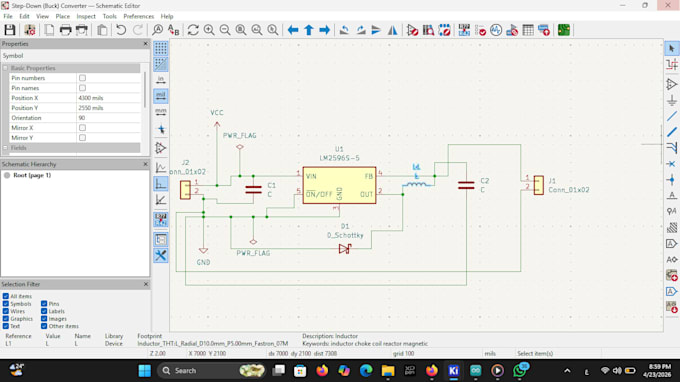Open the Preferences menu
This screenshot has height=382, width=680.
point(138,16)
